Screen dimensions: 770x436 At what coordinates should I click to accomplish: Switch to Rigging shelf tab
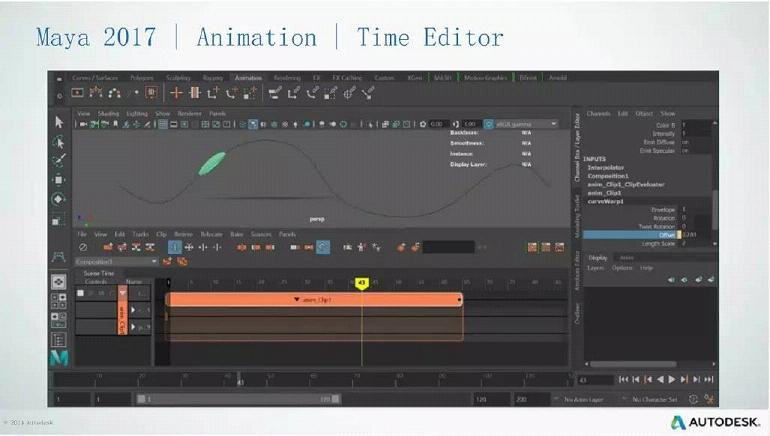213,78
